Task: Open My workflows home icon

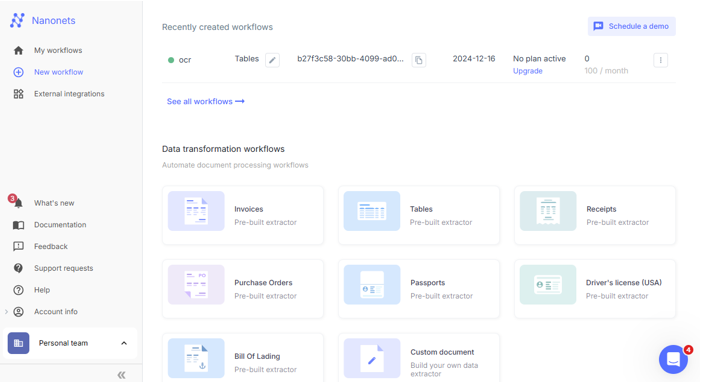Action: [18, 50]
